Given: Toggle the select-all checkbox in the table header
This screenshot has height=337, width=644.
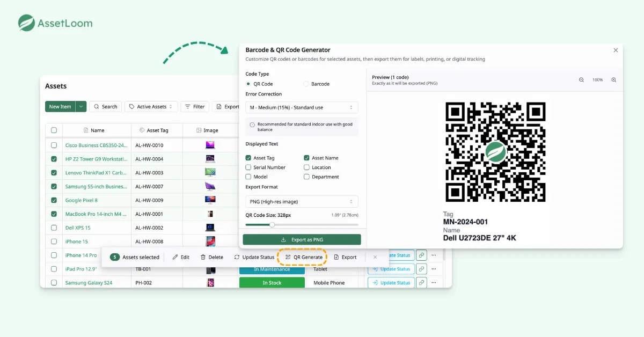Looking at the screenshot, I should click(54, 130).
